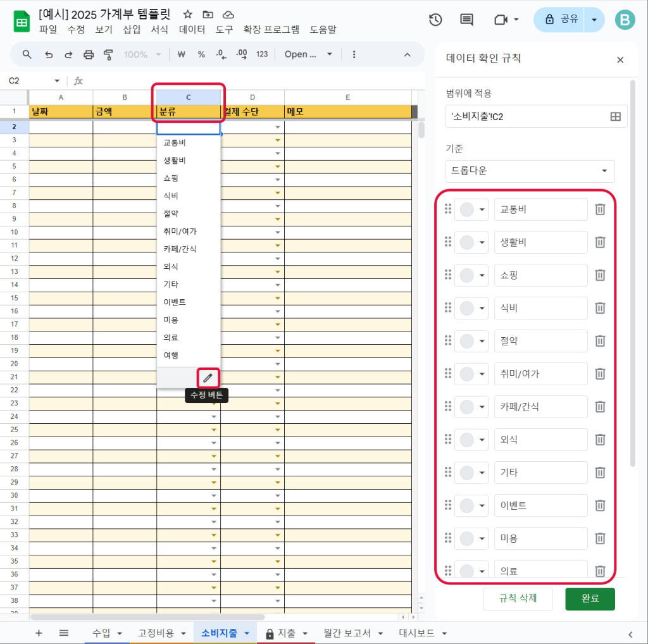Open version history clock icon
This screenshot has width=648, height=644.
click(435, 20)
